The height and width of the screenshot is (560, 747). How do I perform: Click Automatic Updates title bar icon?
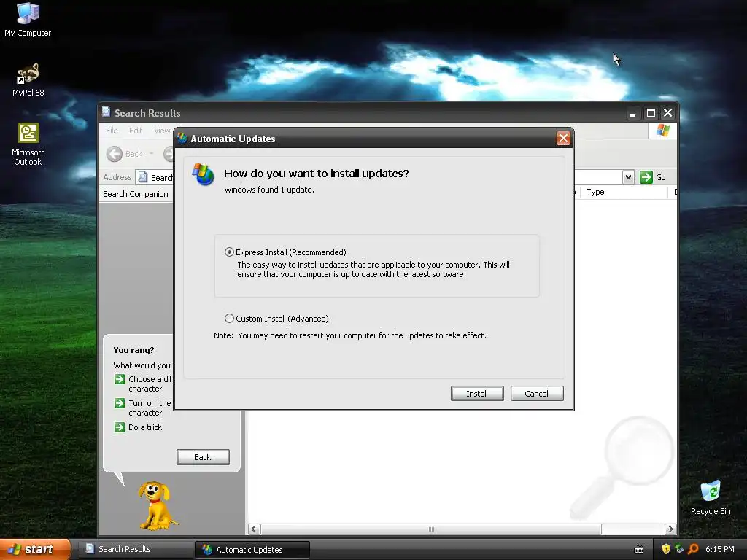click(x=182, y=138)
